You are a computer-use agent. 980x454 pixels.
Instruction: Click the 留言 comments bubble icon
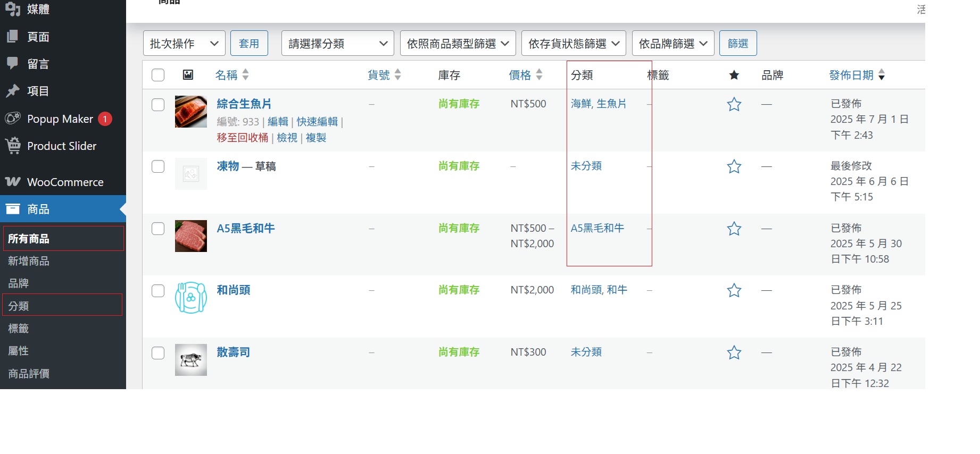pyautogui.click(x=13, y=64)
